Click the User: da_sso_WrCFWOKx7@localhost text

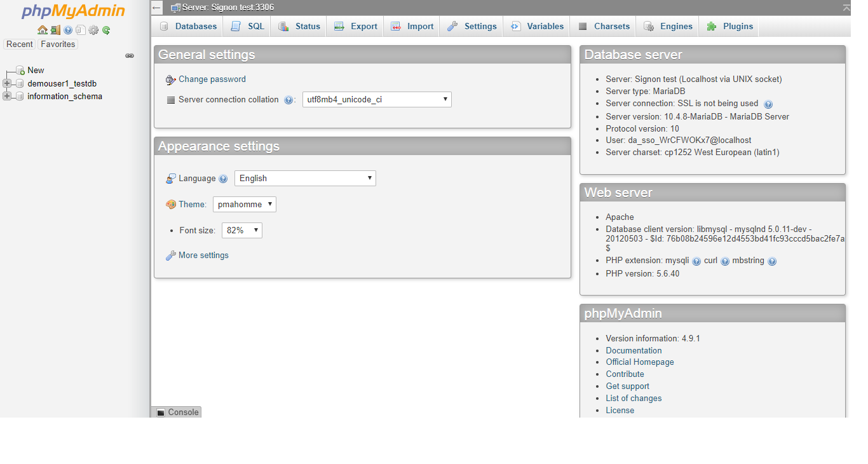(678, 140)
